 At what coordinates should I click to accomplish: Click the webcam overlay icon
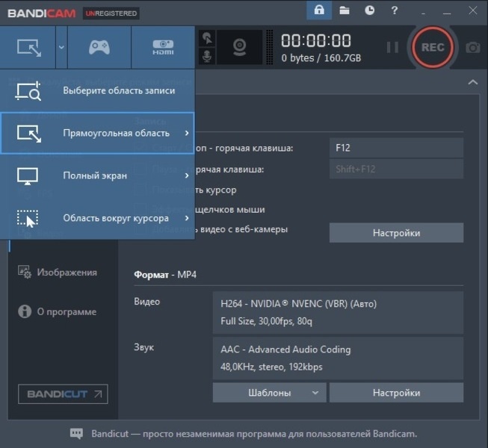point(239,47)
